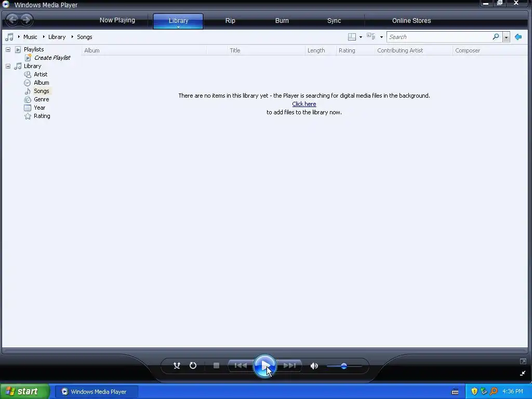Click Windows Media Player taskbar button
The width and height of the screenshot is (532, 399).
click(96, 392)
